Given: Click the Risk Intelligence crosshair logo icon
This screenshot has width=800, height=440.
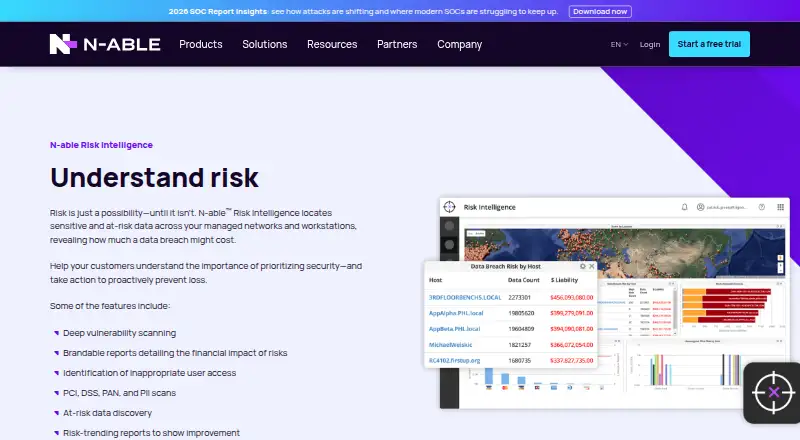Looking at the screenshot, I should coord(449,207).
